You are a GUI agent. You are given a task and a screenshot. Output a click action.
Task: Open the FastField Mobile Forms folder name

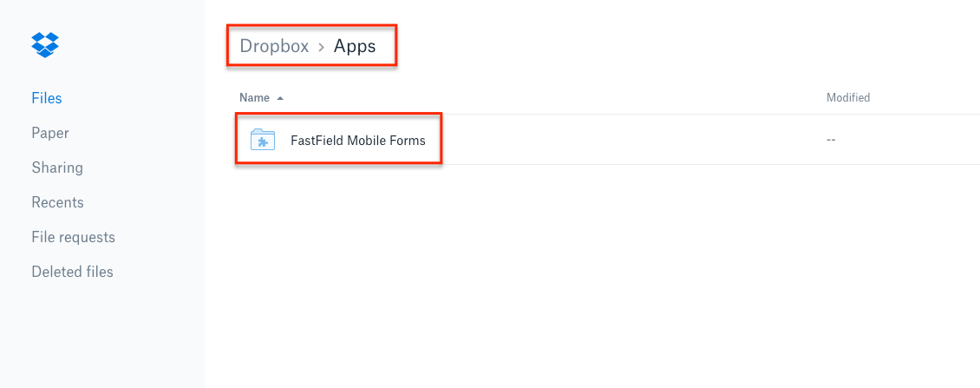tap(358, 140)
